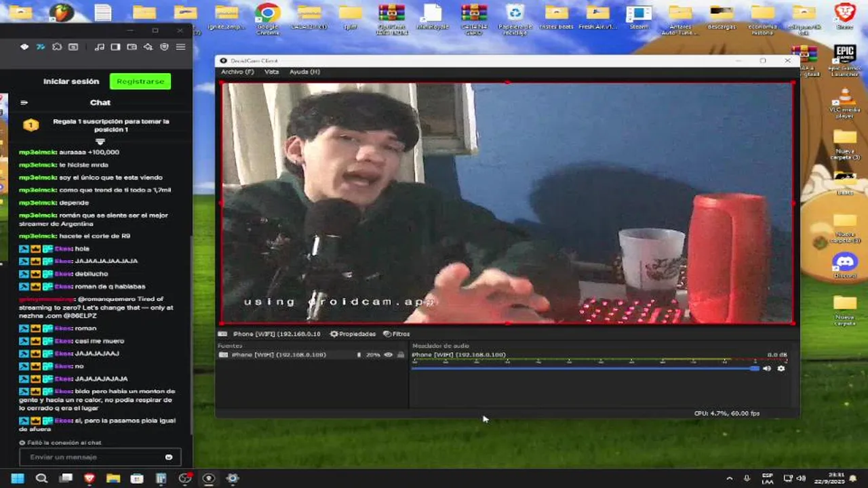Viewport: 868px width, 488px height.
Task: Expand the subscription leaderboard chevron
Action: coord(100,142)
